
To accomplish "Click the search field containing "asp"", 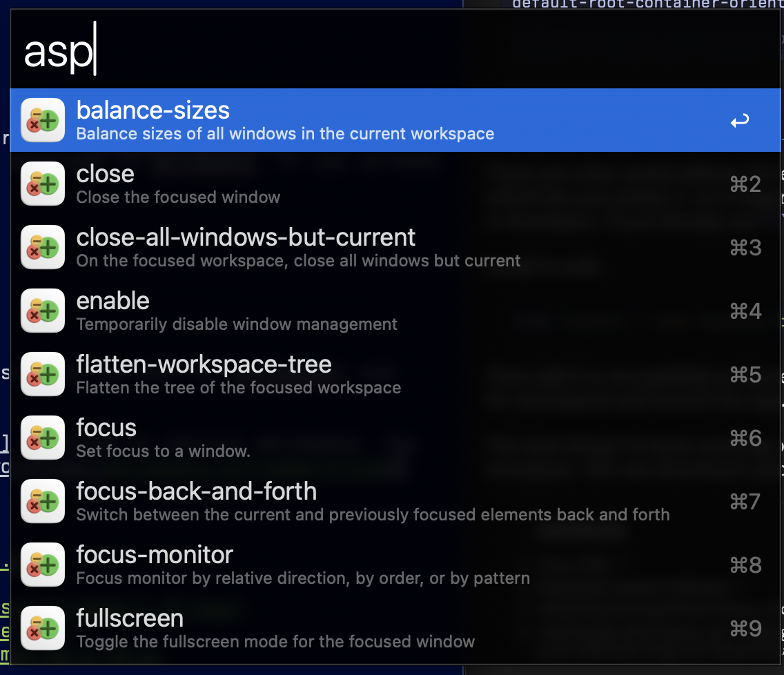I will [393, 52].
